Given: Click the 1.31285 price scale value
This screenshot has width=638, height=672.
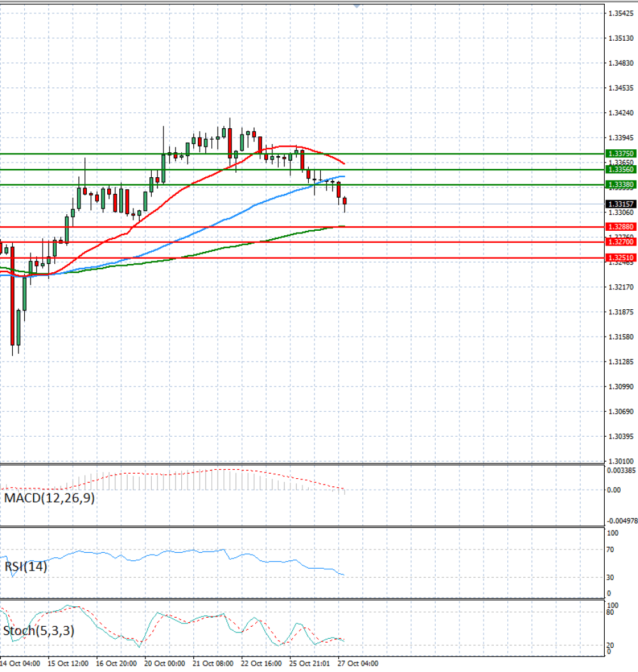Looking at the screenshot, I should (621, 362).
